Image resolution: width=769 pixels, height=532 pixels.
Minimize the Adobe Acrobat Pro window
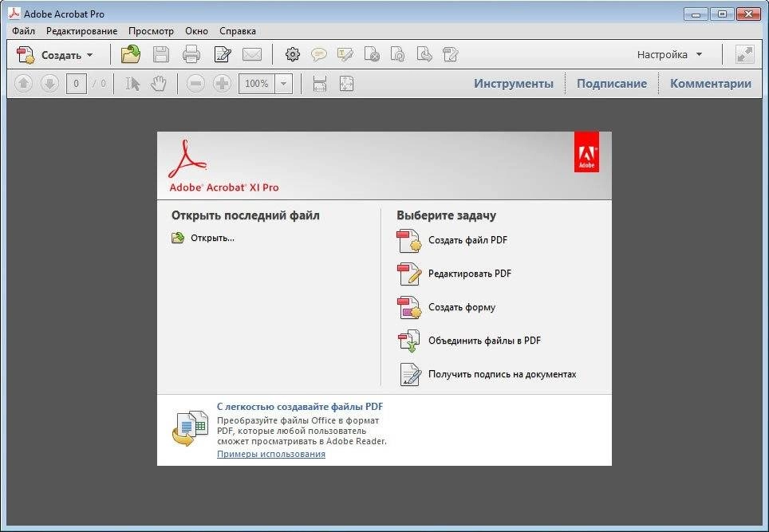(696, 14)
